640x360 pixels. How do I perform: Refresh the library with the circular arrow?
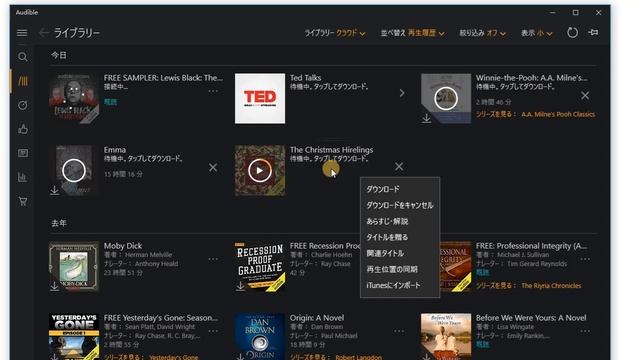(572, 33)
